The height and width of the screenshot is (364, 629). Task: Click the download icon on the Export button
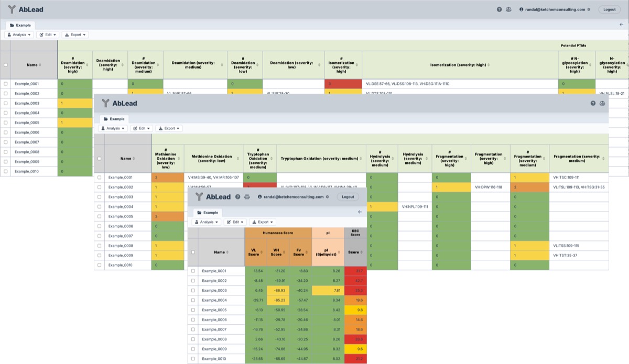click(x=254, y=222)
